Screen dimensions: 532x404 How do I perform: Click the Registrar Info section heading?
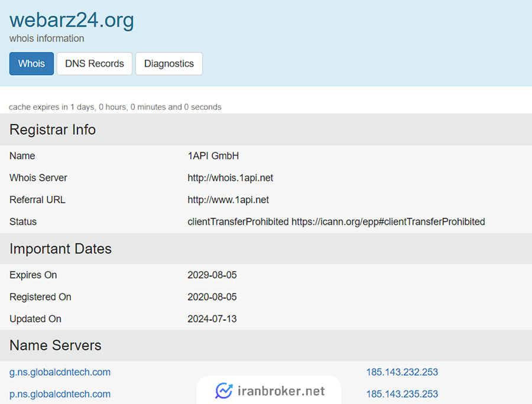[x=53, y=130]
